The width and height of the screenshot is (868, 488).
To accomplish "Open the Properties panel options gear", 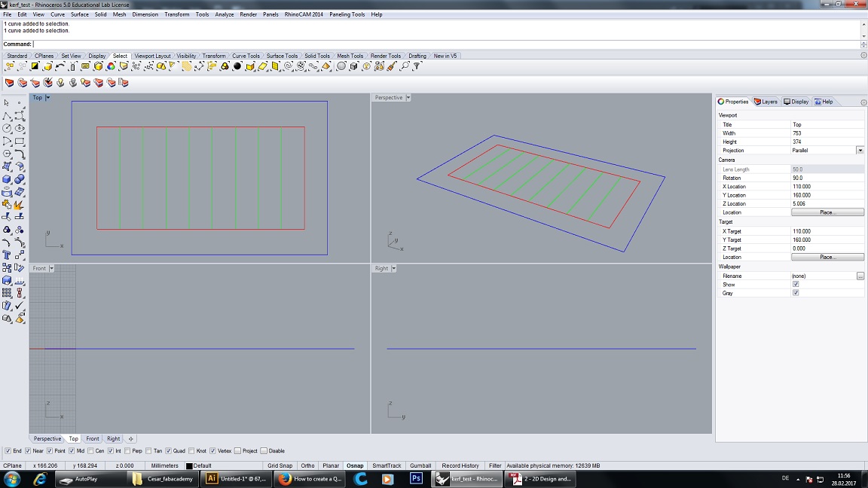I will tap(863, 102).
